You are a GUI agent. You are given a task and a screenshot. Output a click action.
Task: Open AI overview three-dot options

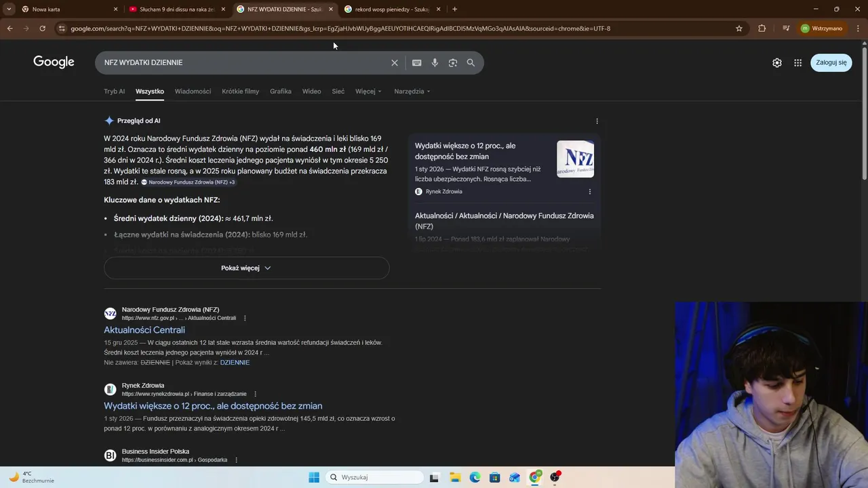[x=597, y=121]
